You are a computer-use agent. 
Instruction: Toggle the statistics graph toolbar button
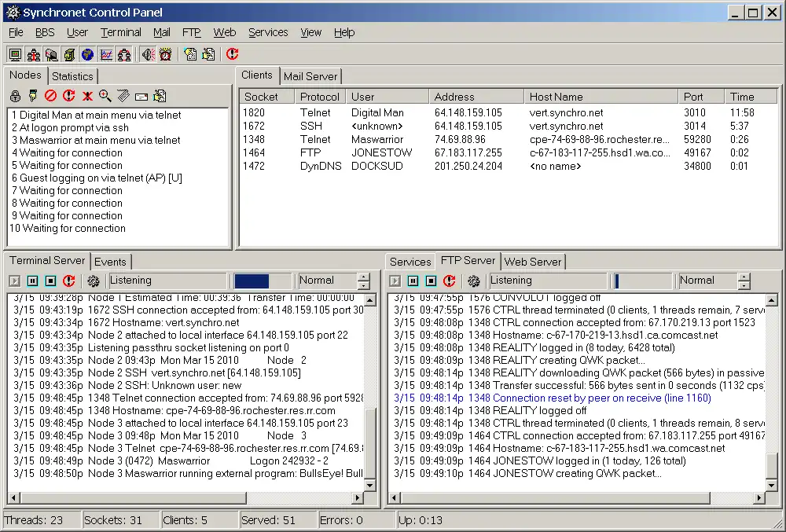click(x=105, y=54)
